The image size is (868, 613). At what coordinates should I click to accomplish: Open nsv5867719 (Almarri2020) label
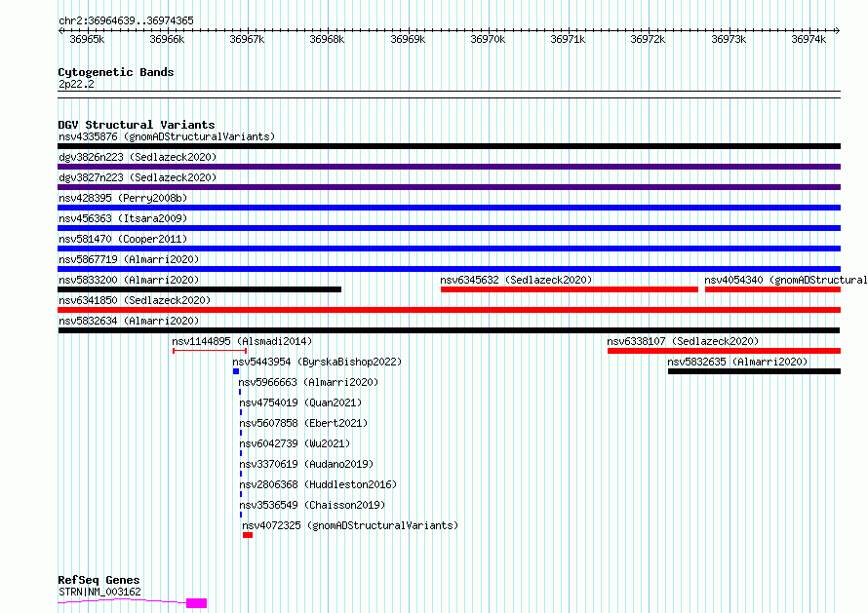point(129,259)
